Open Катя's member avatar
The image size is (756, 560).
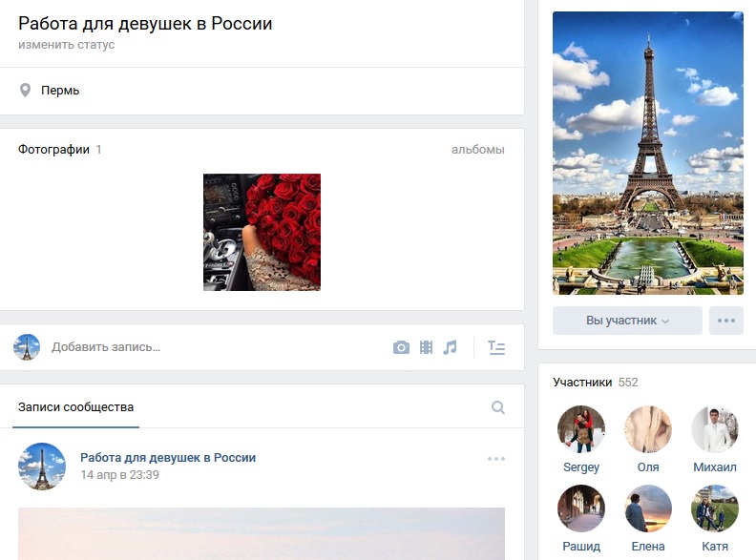pos(715,508)
